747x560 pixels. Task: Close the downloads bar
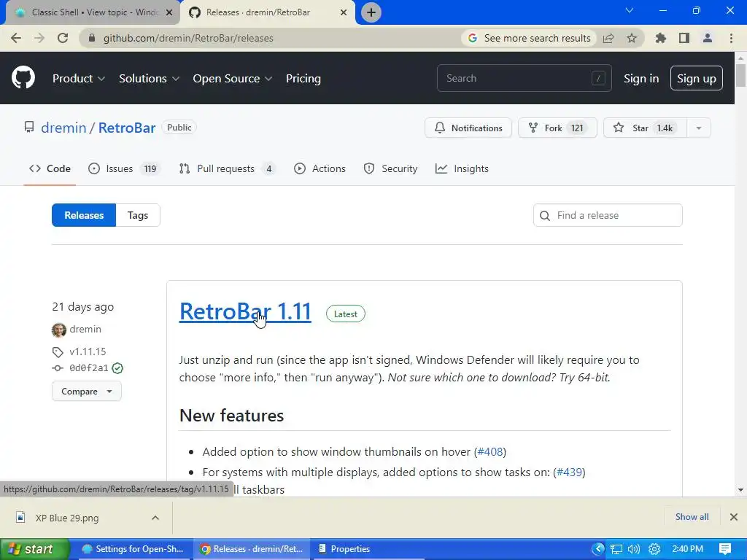(x=734, y=517)
